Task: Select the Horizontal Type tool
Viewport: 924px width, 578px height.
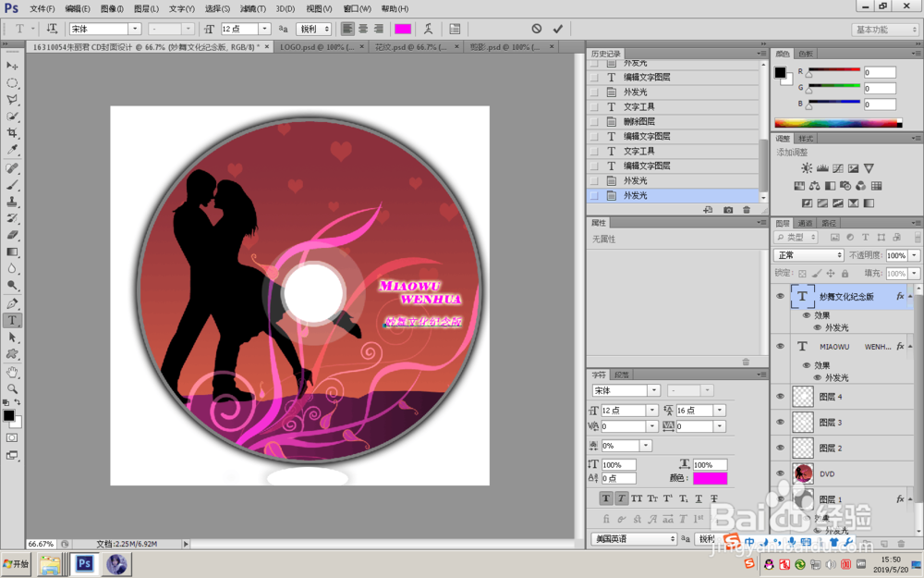Action: coord(12,320)
